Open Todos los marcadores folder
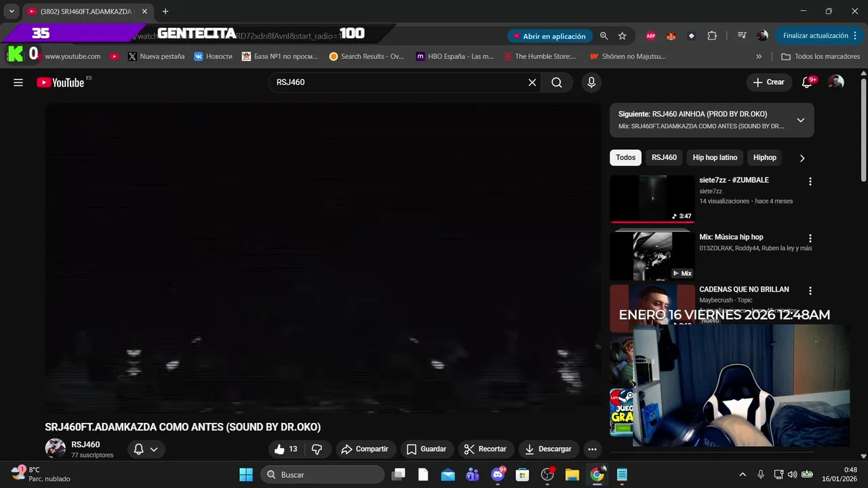Screen dimensions: 868x488 [821, 56]
